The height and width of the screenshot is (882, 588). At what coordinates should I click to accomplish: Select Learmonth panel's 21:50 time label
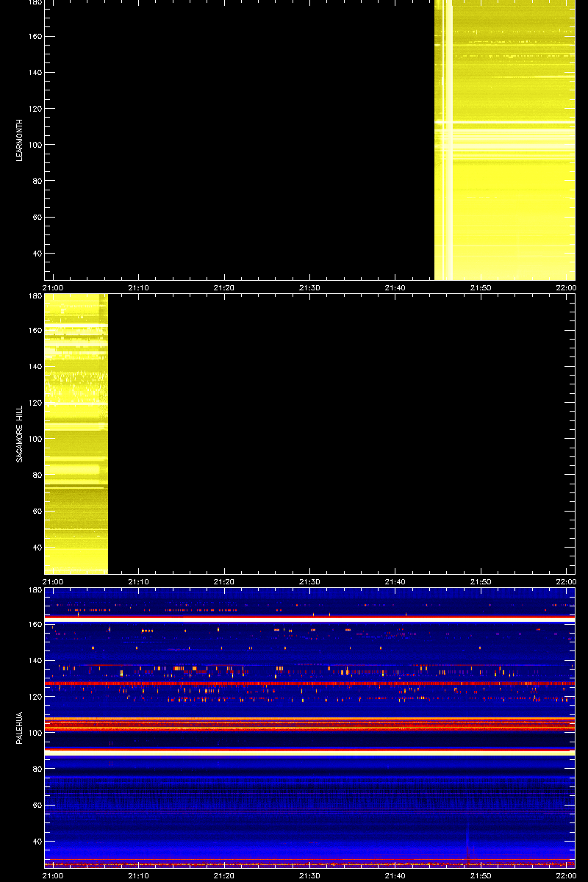tap(481, 287)
